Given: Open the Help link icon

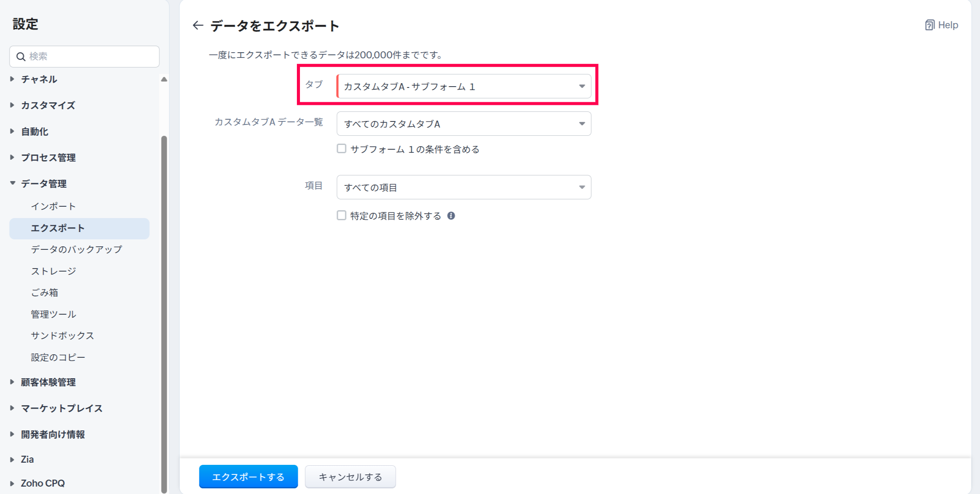Looking at the screenshot, I should click(x=929, y=25).
